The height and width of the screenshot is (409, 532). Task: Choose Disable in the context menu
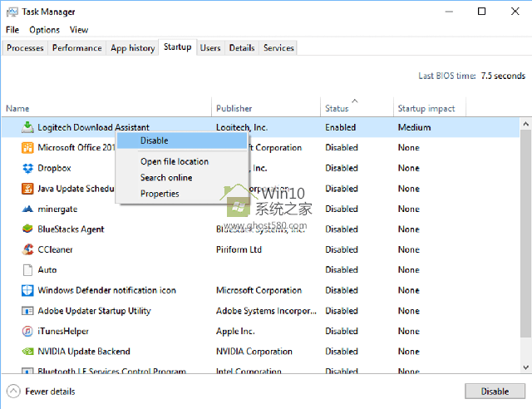(182, 140)
